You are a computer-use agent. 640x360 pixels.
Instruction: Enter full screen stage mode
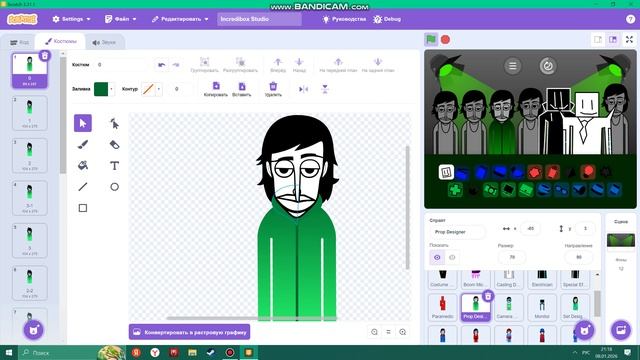click(629, 40)
